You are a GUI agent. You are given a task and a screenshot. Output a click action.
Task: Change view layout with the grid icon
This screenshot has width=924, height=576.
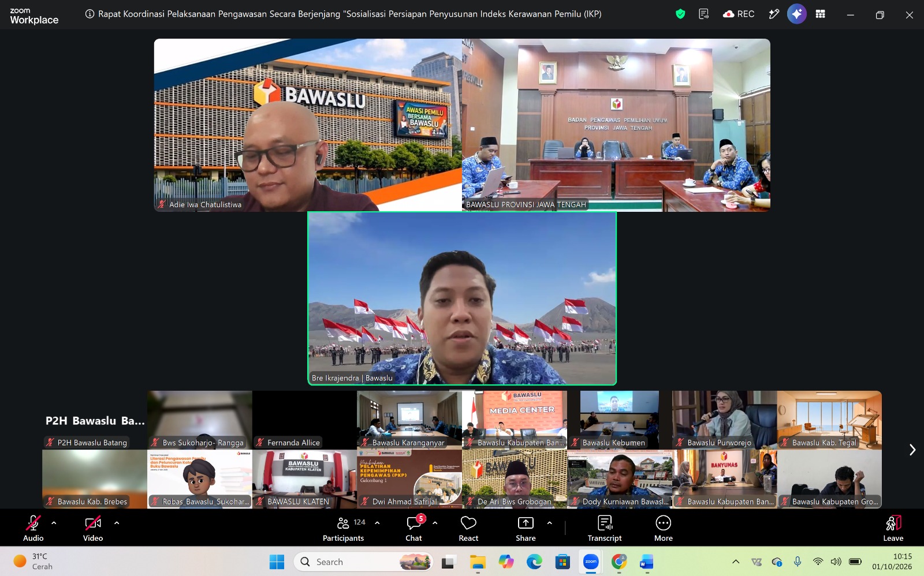pos(820,14)
